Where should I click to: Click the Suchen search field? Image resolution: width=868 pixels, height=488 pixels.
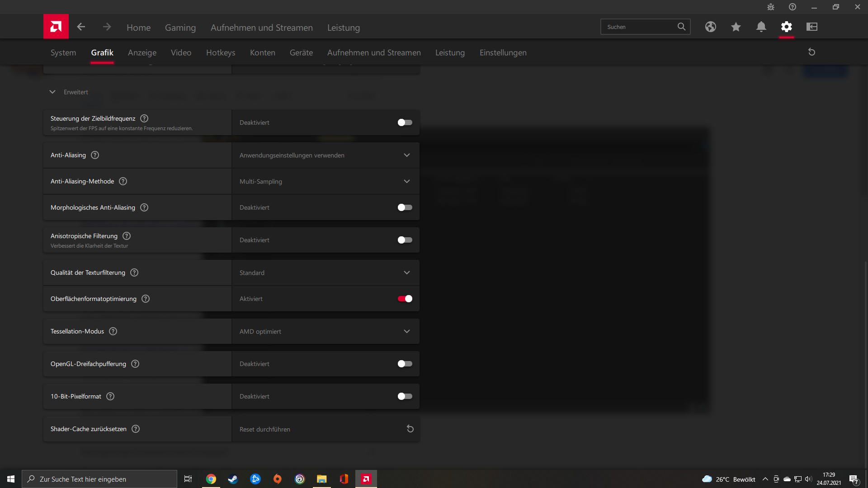pos(639,27)
